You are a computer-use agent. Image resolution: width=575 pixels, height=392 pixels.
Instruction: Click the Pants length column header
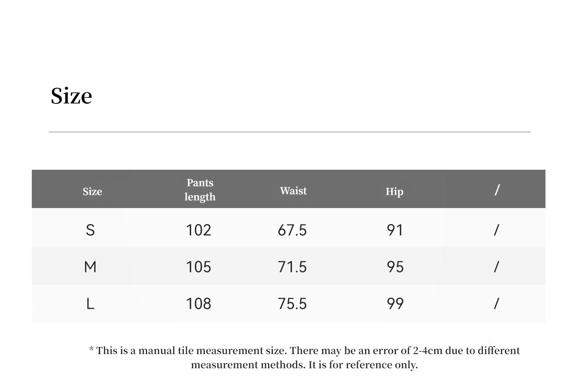point(200,190)
